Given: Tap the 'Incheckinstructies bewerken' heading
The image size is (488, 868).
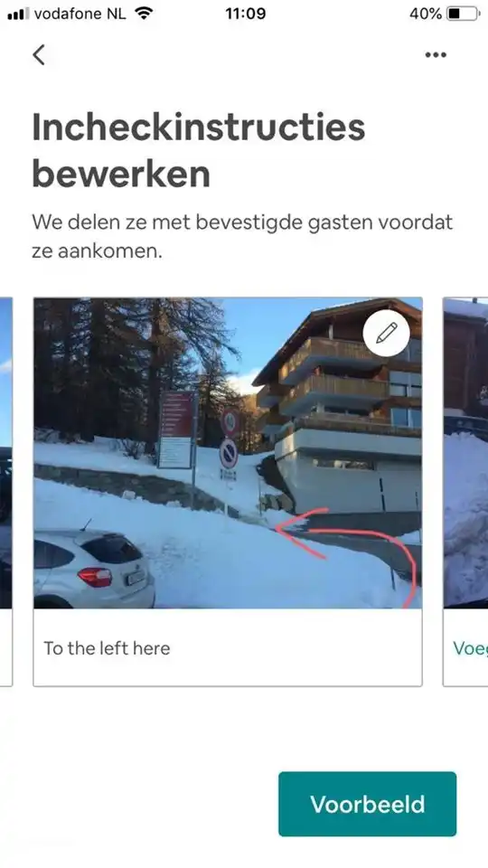Looking at the screenshot, I should (198, 150).
